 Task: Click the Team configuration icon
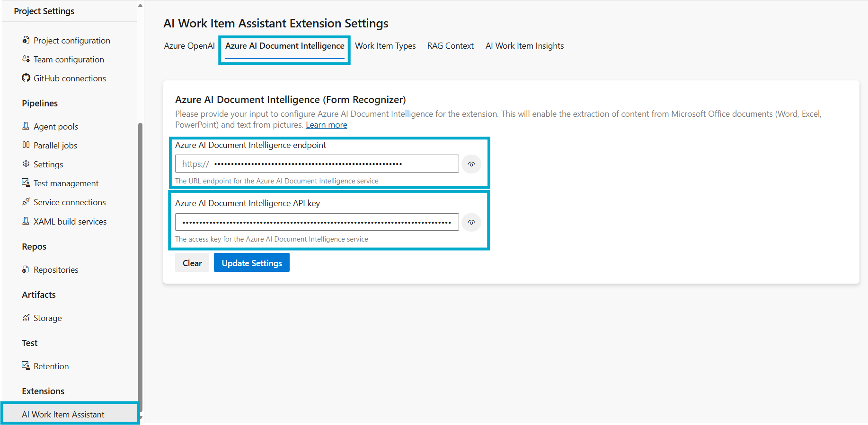(26, 59)
